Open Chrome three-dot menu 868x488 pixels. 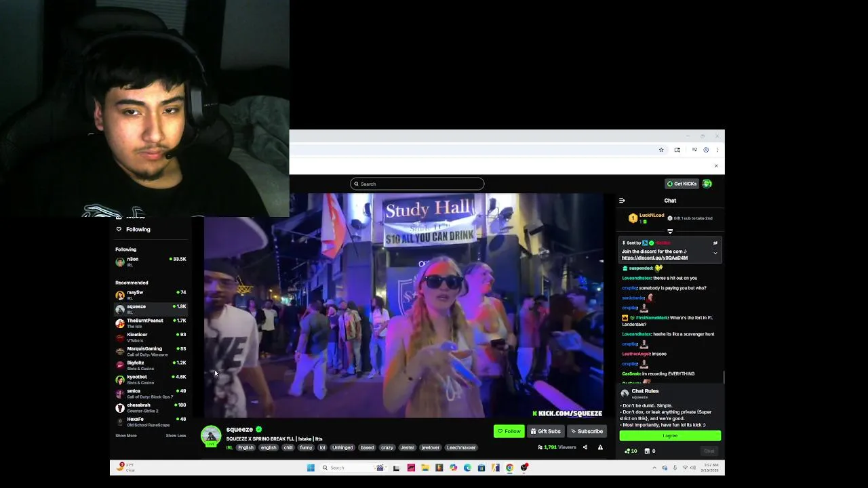click(717, 150)
